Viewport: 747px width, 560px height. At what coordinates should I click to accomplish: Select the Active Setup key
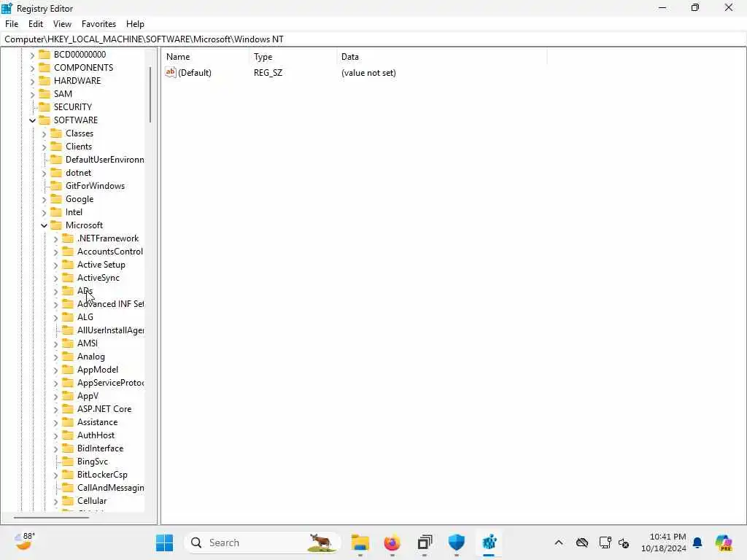[x=101, y=265]
